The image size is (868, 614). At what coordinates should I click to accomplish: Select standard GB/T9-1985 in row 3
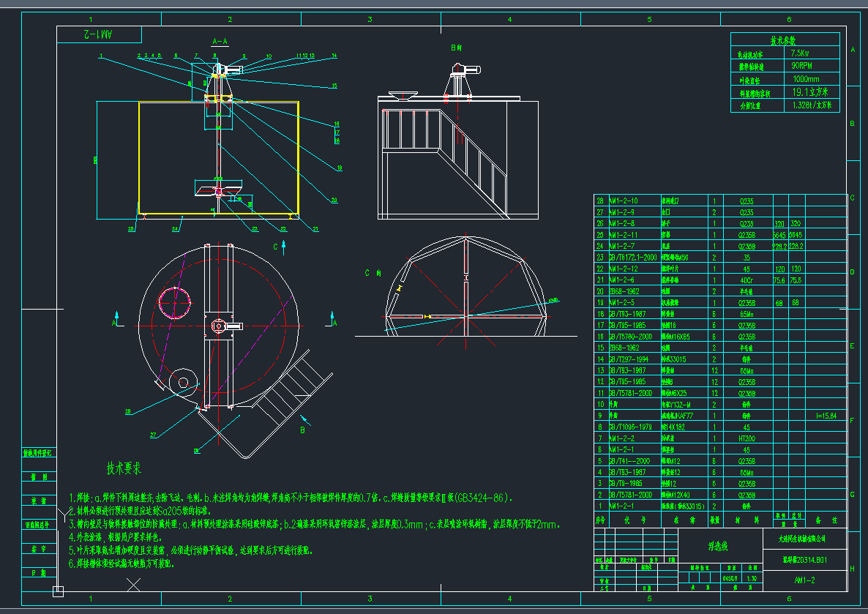tap(626, 483)
